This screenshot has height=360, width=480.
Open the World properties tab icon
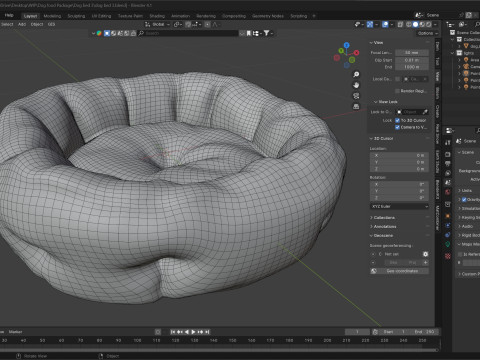[448, 192]
